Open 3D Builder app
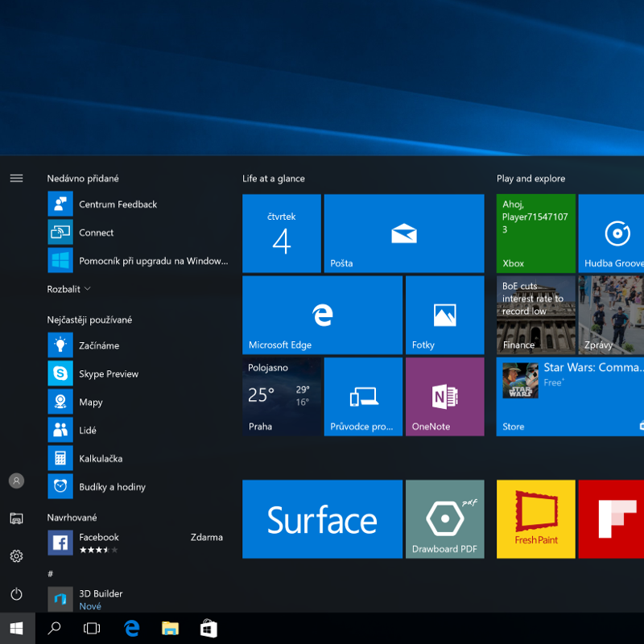The image size is (644, 644). click(138, 599)
